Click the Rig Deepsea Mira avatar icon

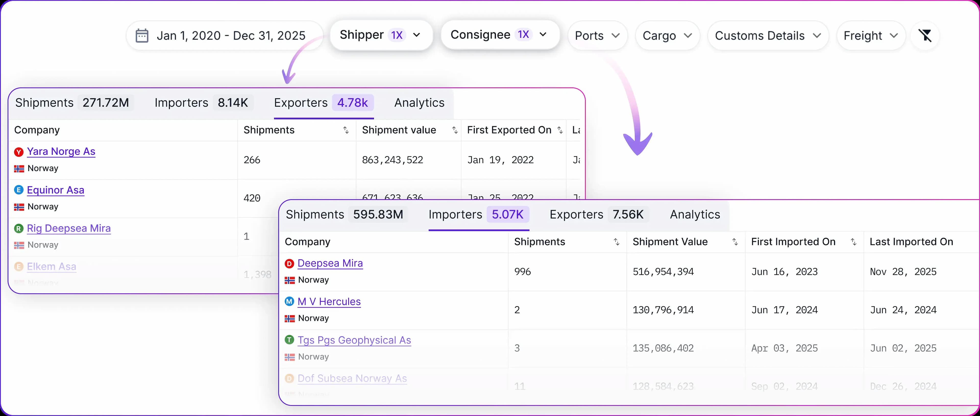(19, 228)
